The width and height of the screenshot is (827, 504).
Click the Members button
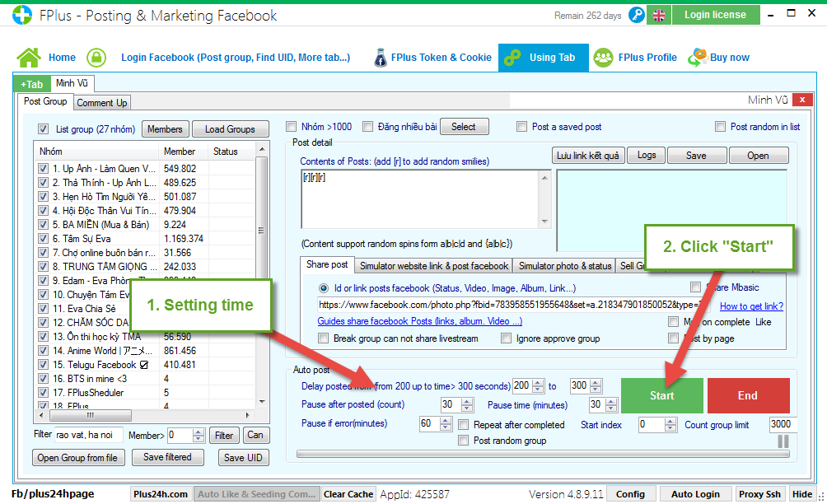165,129
